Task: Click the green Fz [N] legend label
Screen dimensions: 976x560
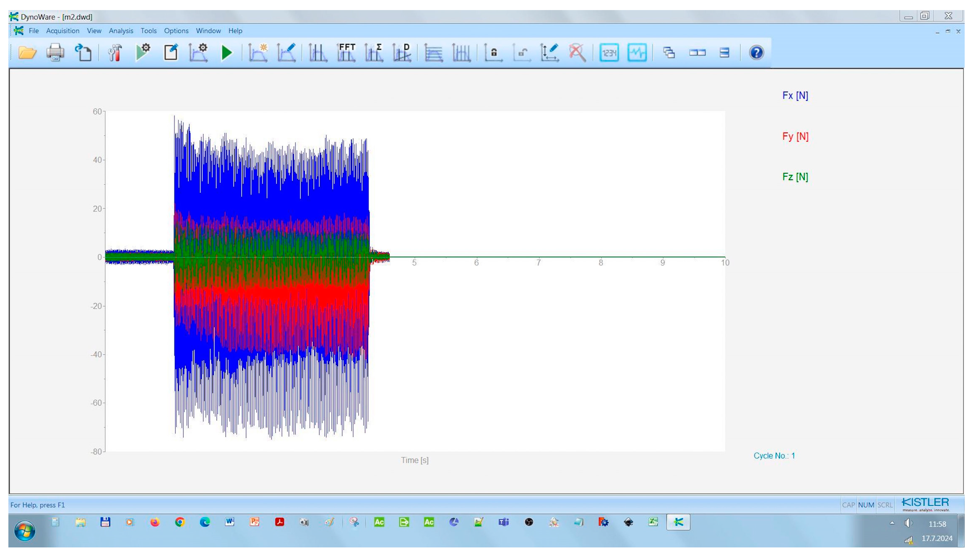Action: pos(795,176)
